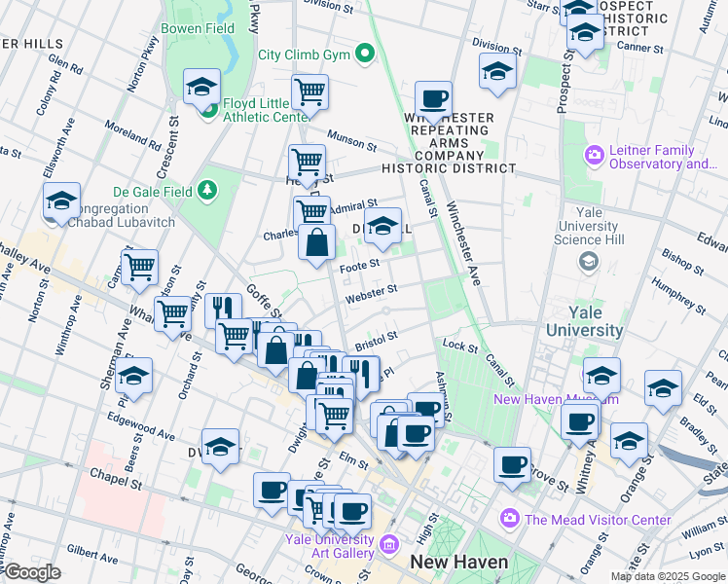Select the coffee marker below New Haven Museum
Screen dimensions: 728x584
click(x=580, y=423)
